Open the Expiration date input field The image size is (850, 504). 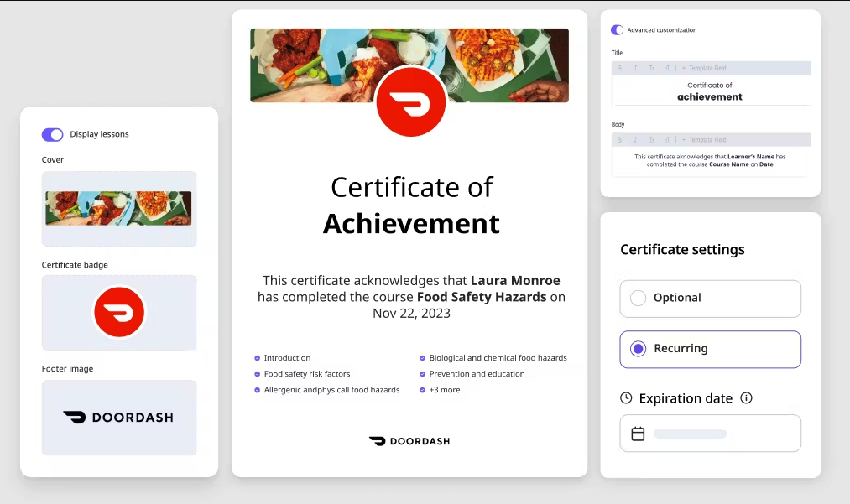(710, 433)
